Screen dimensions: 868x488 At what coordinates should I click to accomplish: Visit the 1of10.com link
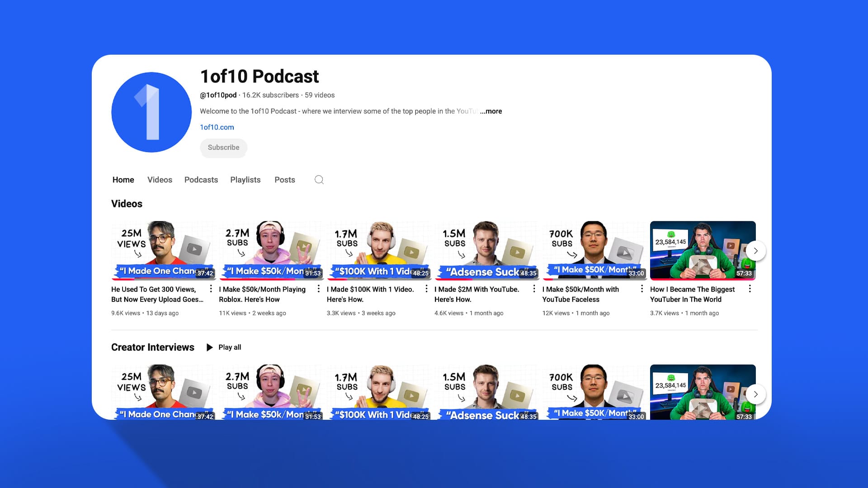[x=217, y=127]
